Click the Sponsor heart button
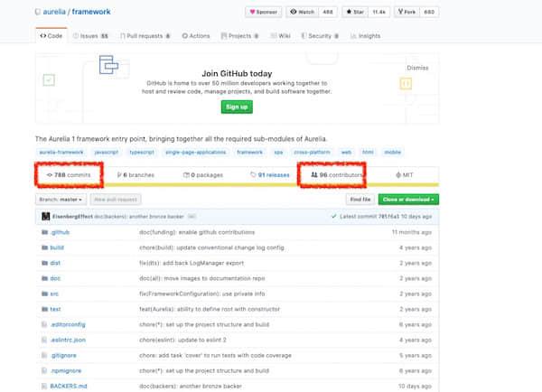This screenshot has height=392, width=542. [x=262, y=13]
